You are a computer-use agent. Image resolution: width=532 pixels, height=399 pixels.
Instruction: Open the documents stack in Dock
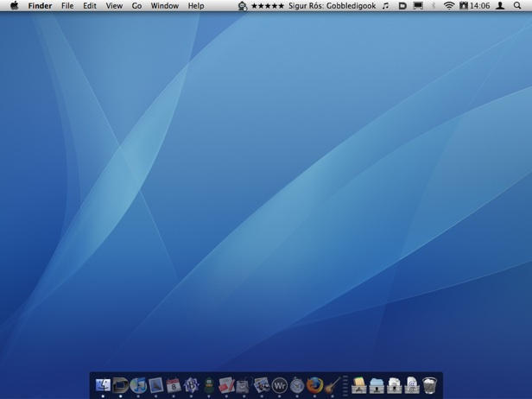click(394, 385)
